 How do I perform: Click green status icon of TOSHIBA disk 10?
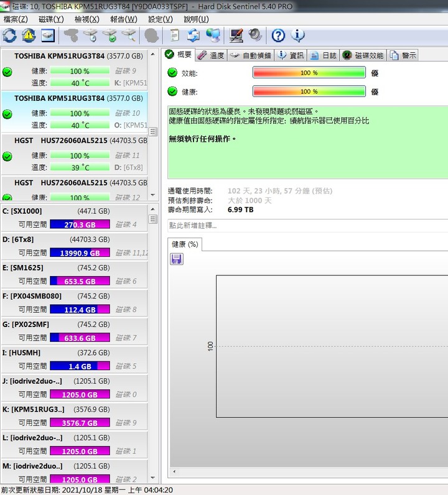[7, 114]
